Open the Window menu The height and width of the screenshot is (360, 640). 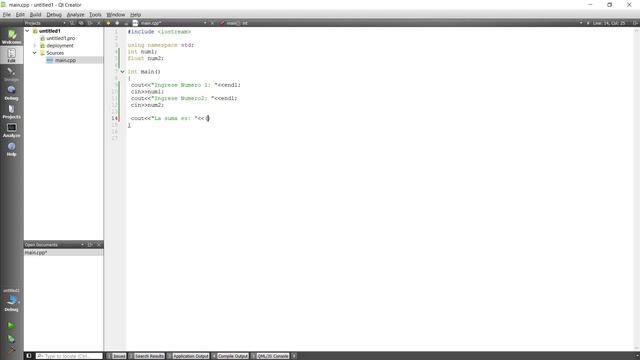116,14
